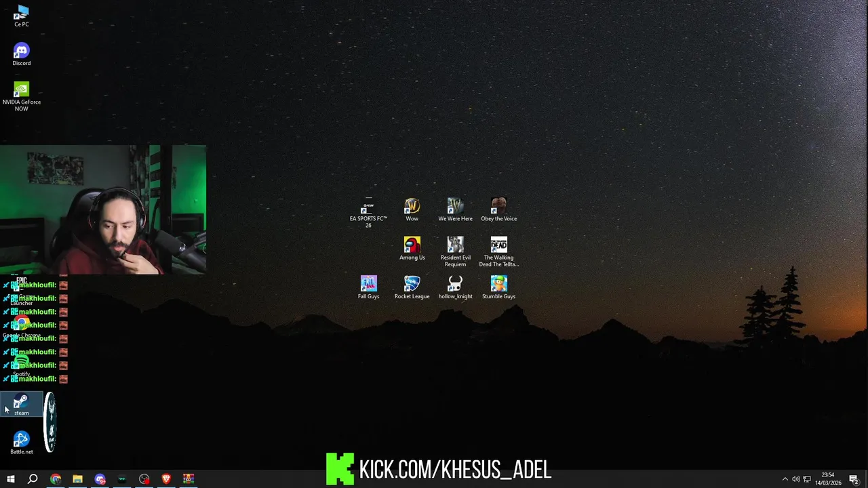Select the We Were Here shortcut

click(x=455, y=210)
